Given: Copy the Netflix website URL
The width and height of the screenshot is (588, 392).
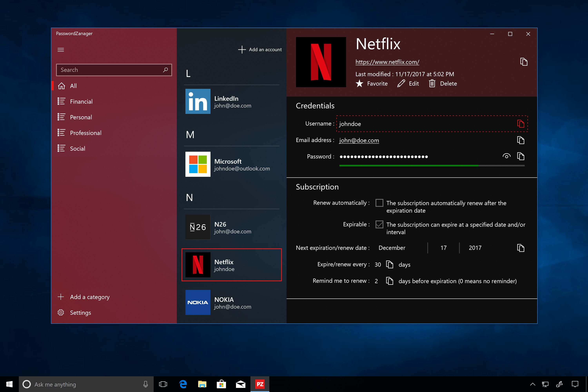Looking at the screenshot, I should [x=524, y=62].
